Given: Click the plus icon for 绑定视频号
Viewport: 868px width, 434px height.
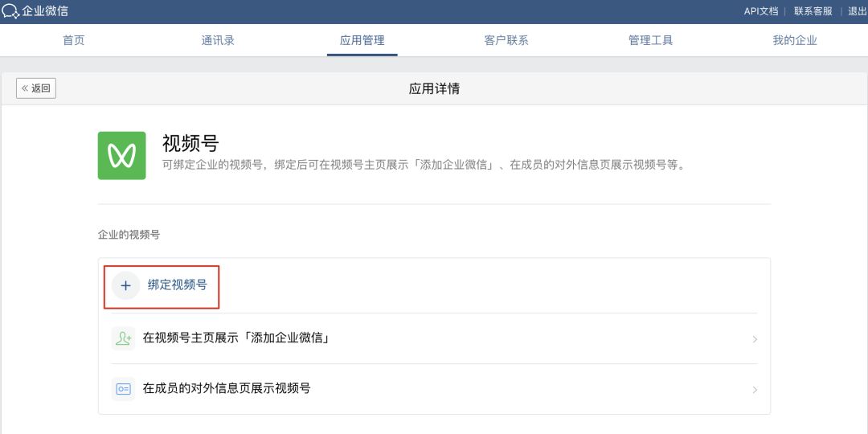Looking at the screenshot, I should coord(125,285).
